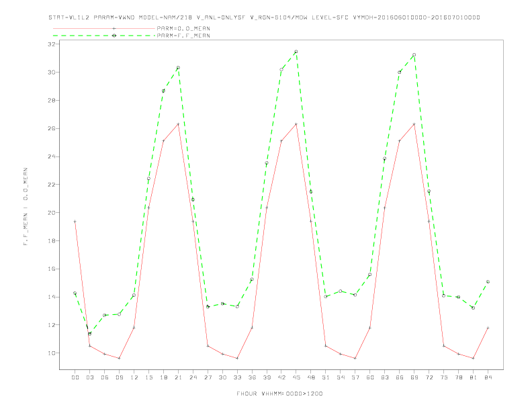The width and height of the screenshot is (532, 411).
Task: Select the LEVEL=SFC text in the title
Action: pos(330,17)
